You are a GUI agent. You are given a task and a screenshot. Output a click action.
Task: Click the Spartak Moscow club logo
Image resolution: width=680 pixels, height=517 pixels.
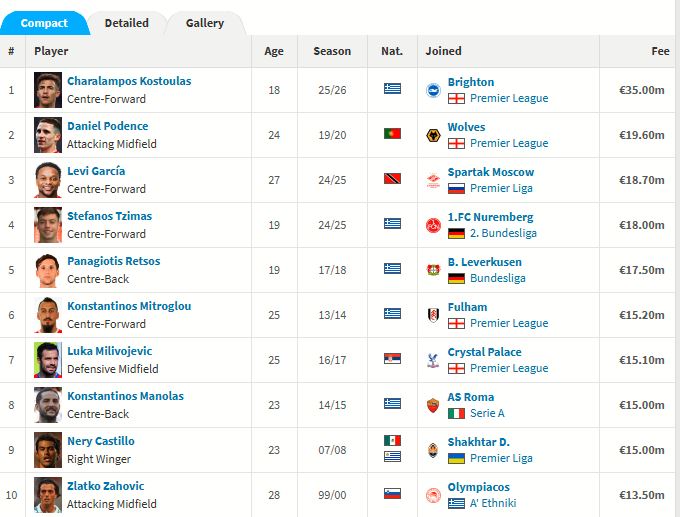[433, 180]
